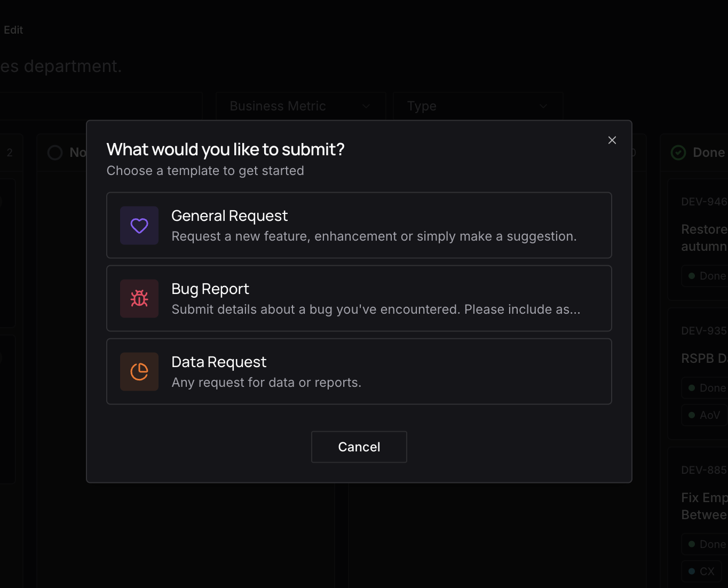Screen dimensions: 728x588
Task: Click the Bug Report bug icon
Action: pos(139,299)
